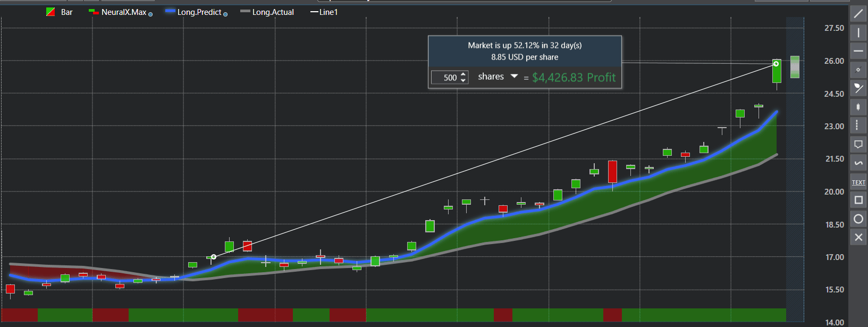The image size is (868, 327).
Task: Click the trend line's upper end handle
Action: [776, 64]
